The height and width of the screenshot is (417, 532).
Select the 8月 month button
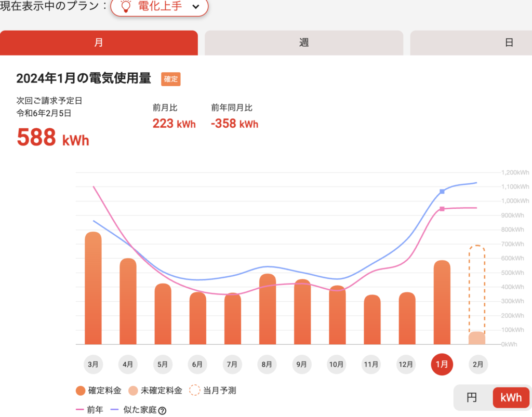267,365
